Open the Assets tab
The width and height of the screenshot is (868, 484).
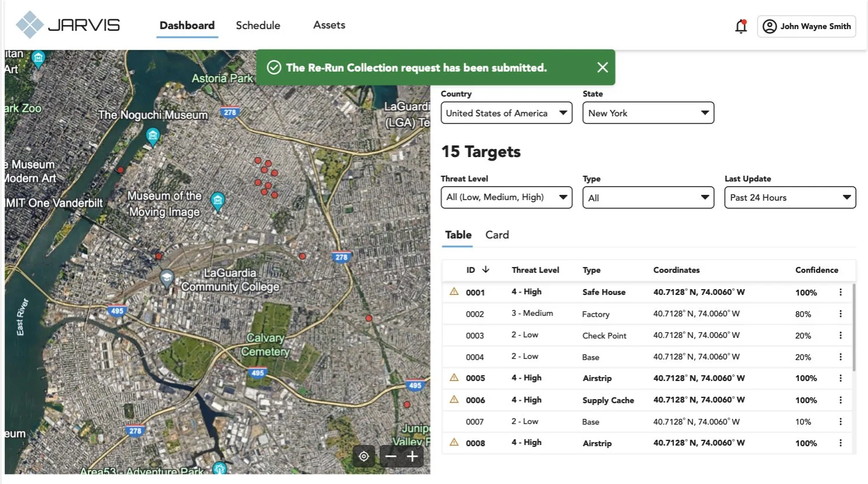(x=329, y=25)
